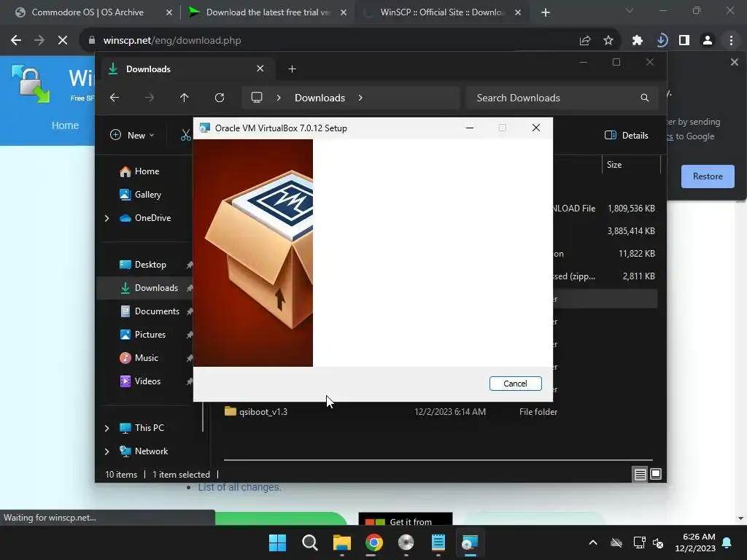747x560 pixels.
Task: Select the qsiboot_v1.3 folder
Action: click(x=263, y=412)
